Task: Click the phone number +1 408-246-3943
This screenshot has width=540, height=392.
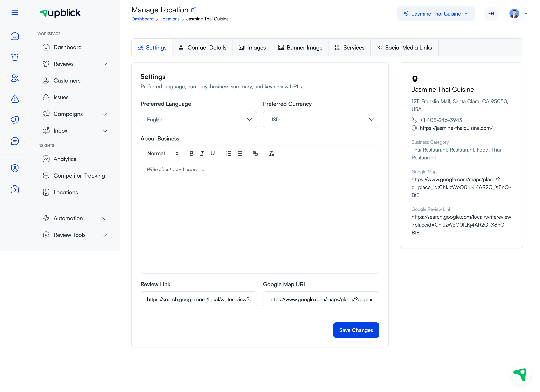Action: pos(441,120)
